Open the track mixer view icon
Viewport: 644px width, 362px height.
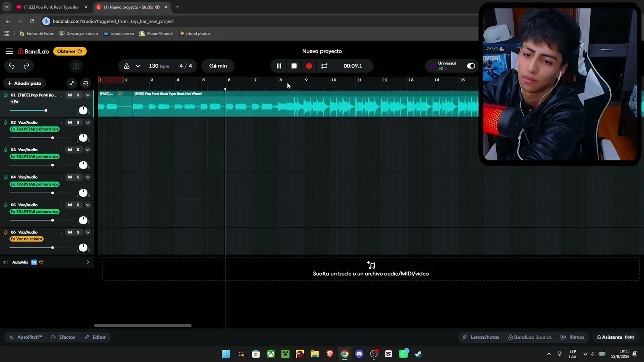coord(86,83)
